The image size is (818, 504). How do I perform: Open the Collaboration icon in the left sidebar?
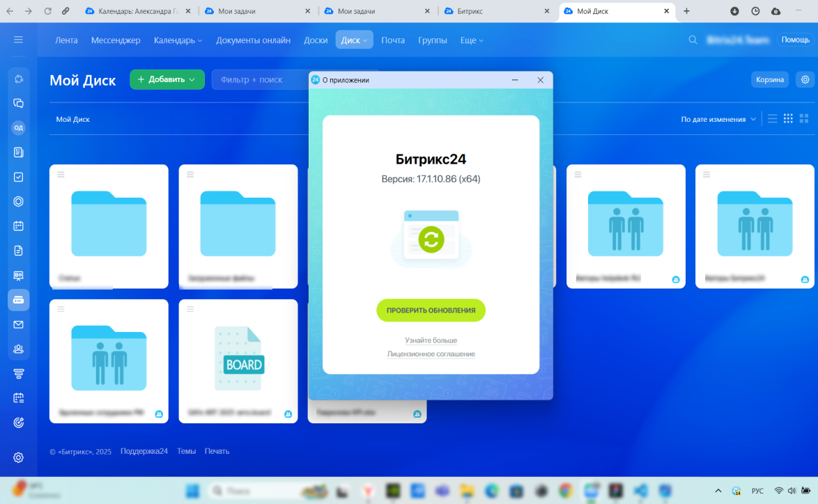(18, 79)
